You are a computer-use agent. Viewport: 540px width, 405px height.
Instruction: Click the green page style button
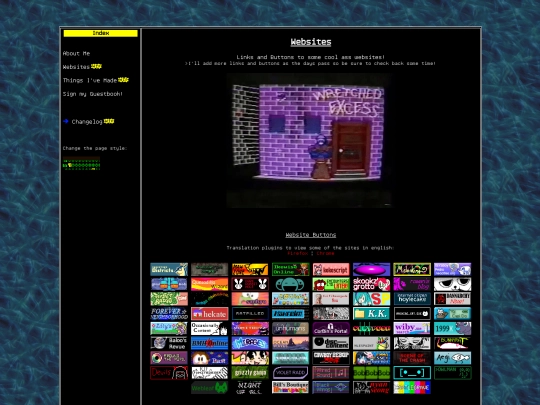(x=81, y=163)
